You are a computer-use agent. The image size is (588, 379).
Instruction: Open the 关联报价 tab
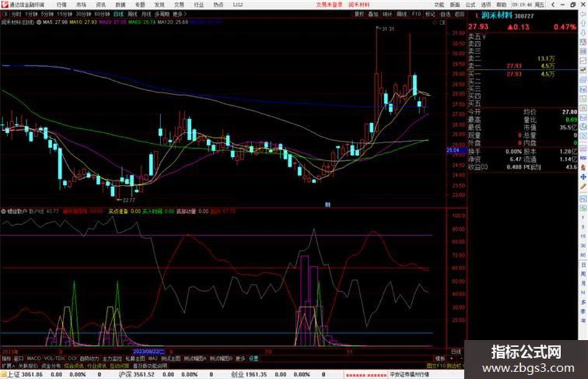[x=28, y=365]
